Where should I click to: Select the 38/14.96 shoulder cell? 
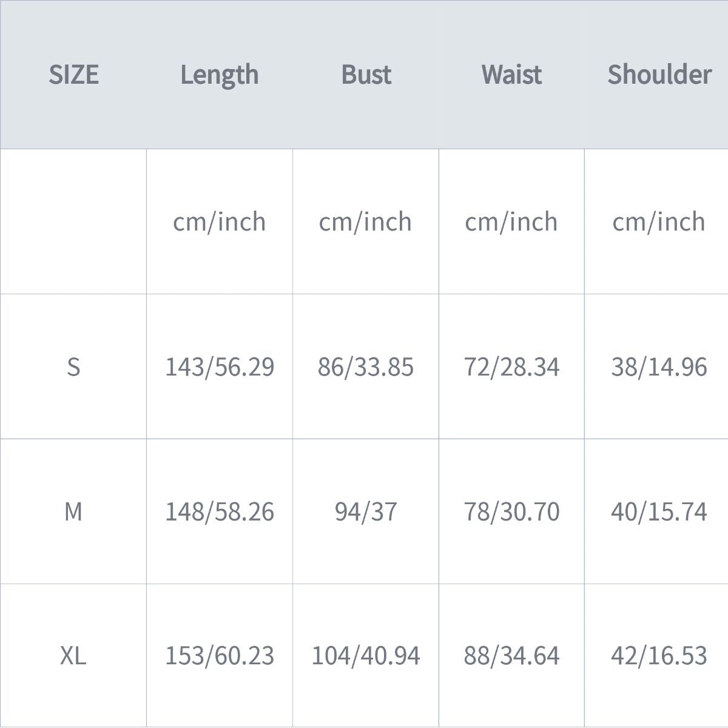point(659,367)
